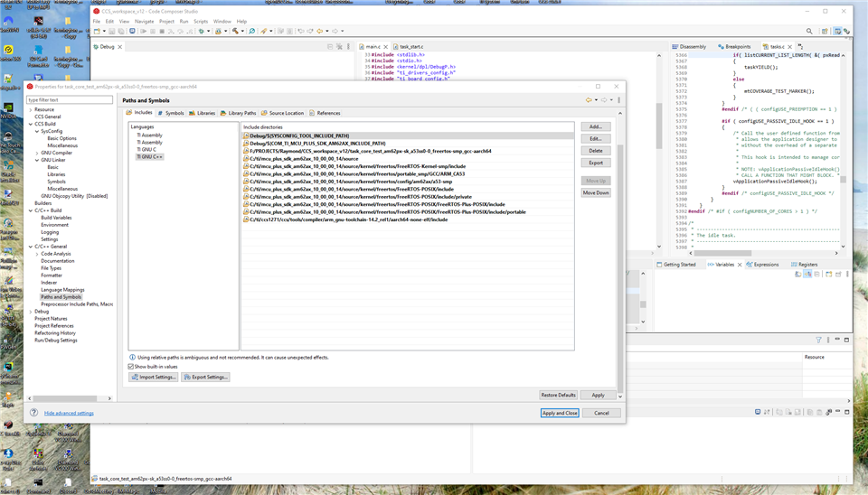Switch to the CCS Debug perspective icon

pyautogui.click(x=846, y=32)
